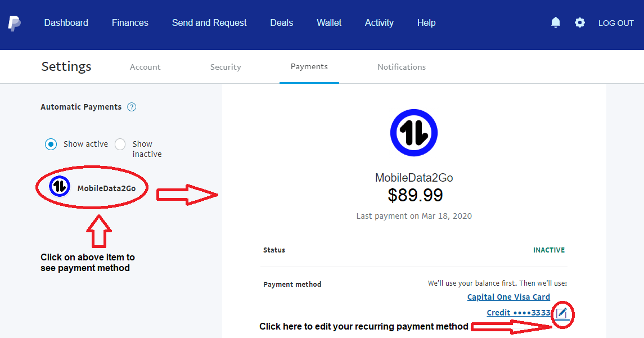Select the Show active radio button
The image size is (644, 338).
coord(51,144)
